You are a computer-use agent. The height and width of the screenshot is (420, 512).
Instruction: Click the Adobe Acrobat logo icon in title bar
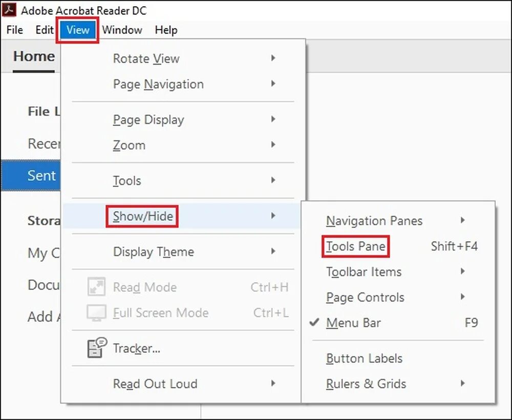[9, 9]
